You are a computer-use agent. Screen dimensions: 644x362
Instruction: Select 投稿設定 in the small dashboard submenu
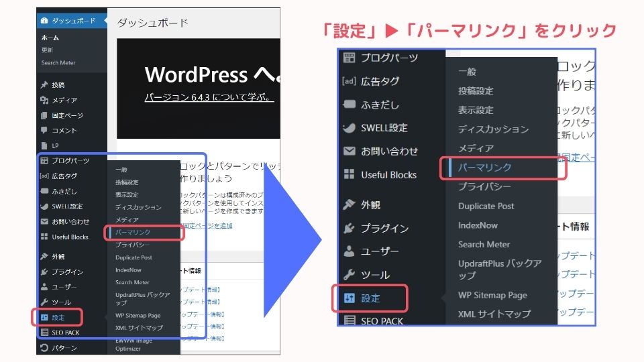pyautogui.click(x=127, y=182)
